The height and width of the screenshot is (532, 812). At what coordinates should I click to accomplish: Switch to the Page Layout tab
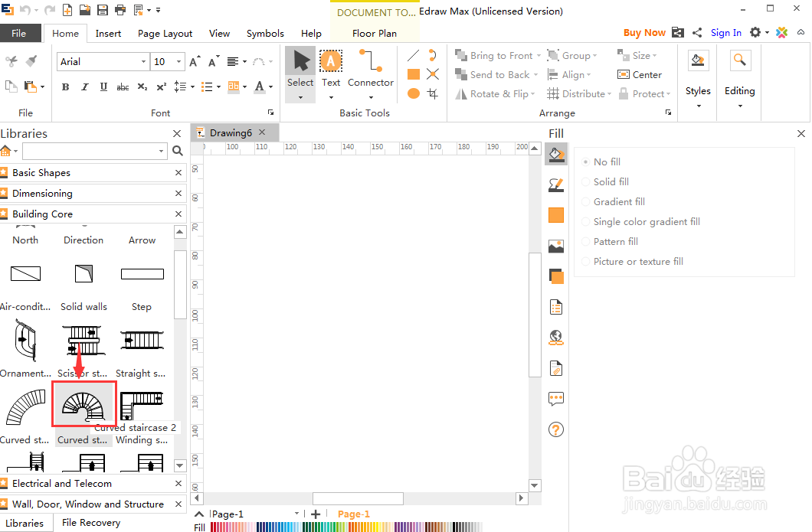pos(165,33)
